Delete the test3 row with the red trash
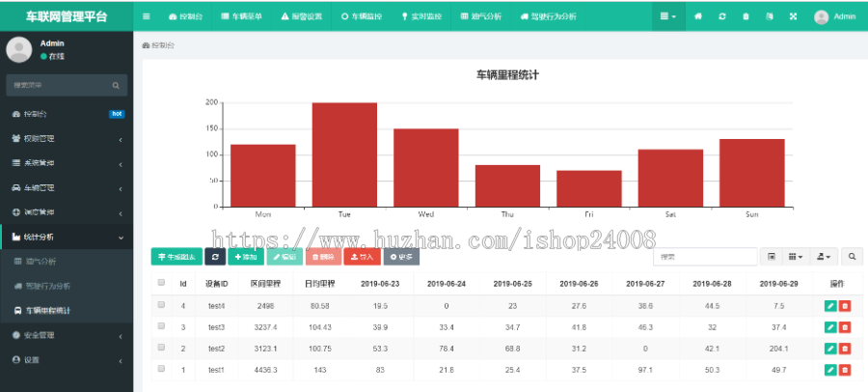868x392 pixels. click(x=845, y=327)
